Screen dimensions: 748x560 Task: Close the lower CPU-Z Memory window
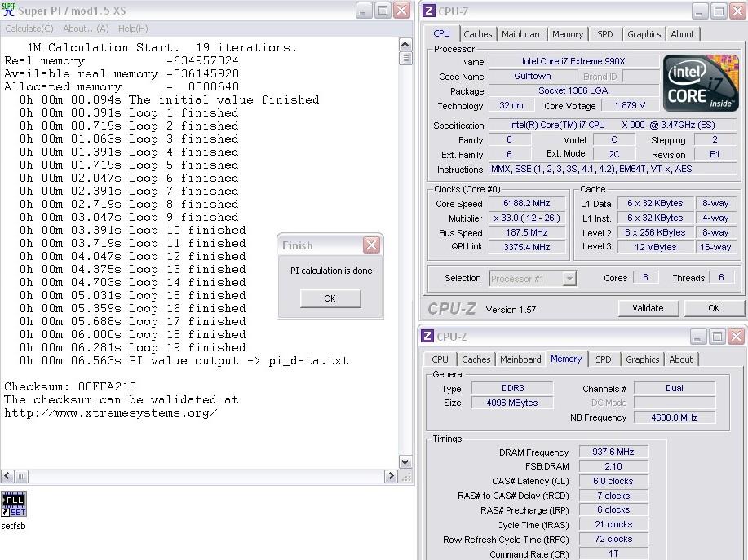736,337
